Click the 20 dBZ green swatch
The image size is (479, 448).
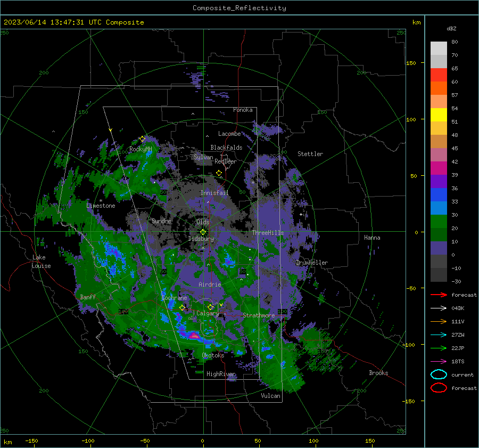439,222
